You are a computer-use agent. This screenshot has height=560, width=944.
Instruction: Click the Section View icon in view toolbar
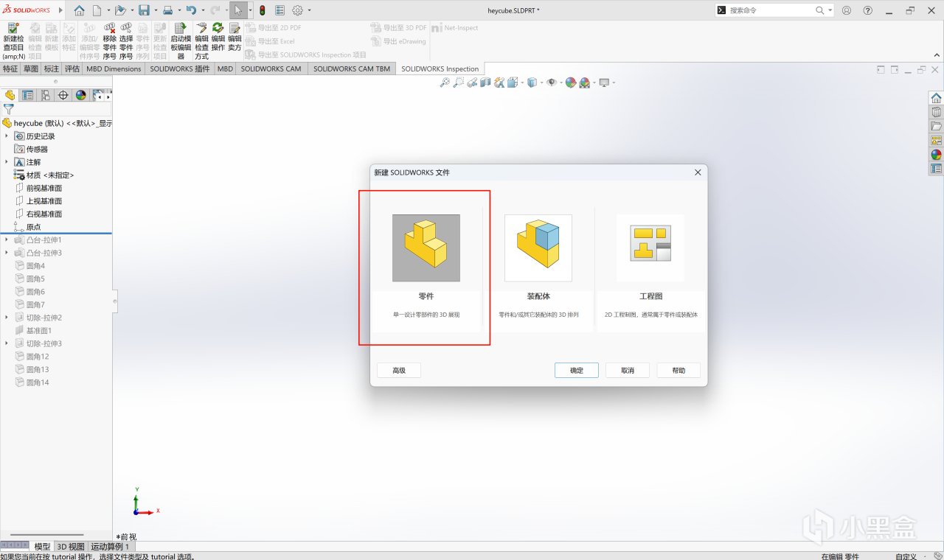pyautogui.click(x=486, y=83)
